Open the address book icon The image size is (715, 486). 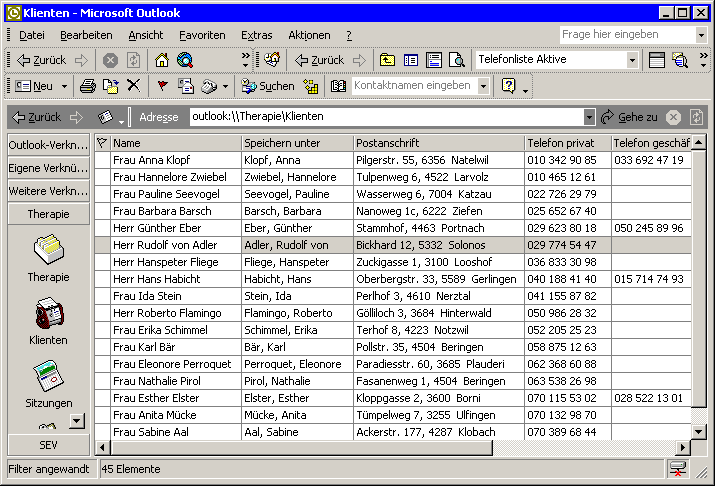(x=338, y=86)
